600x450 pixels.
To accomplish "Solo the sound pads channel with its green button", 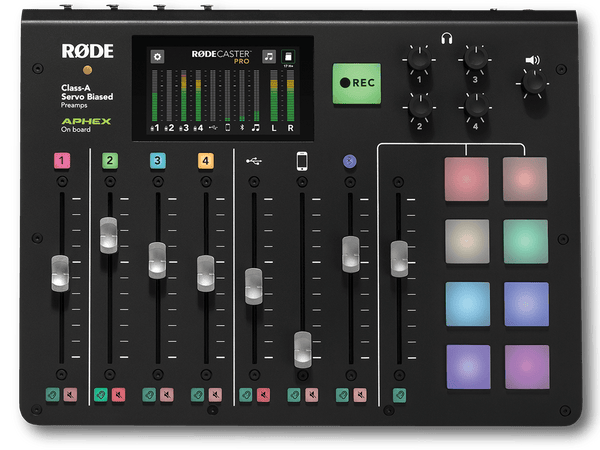I will click(399, 395).
